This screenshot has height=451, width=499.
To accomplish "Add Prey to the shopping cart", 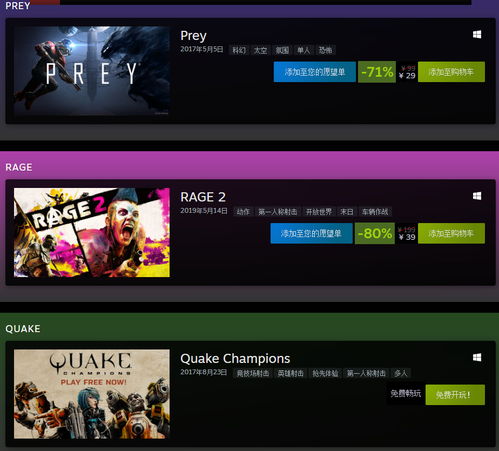I will click(451, 72).
